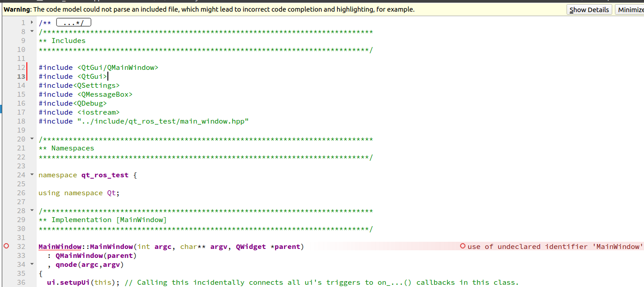Screen dimensions: 644x287
Task: Expand the folded comment on line 1
Action: [32, 22]
